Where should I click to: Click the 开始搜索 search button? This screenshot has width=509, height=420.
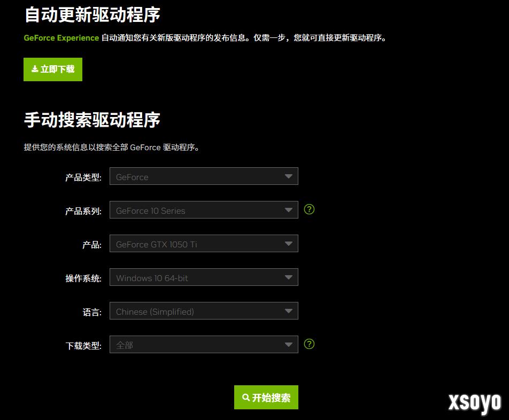pyautogui.click(x=266, y=398)
